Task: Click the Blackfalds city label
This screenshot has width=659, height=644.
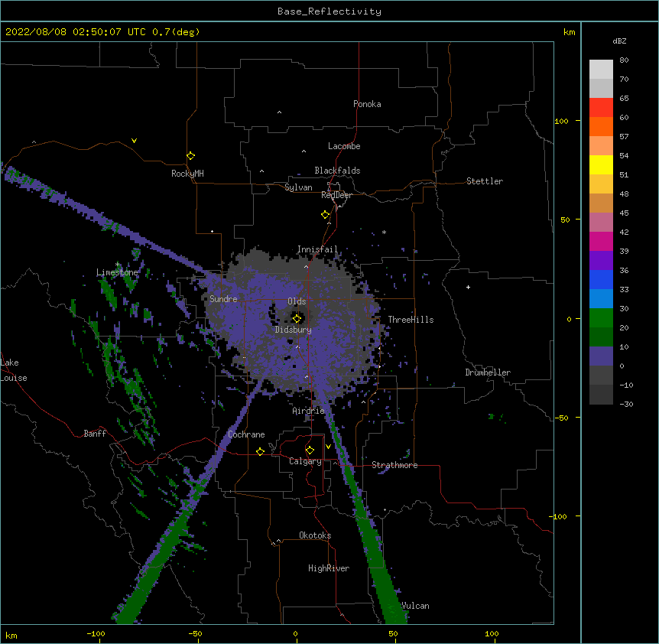Action: click(337, 171)
